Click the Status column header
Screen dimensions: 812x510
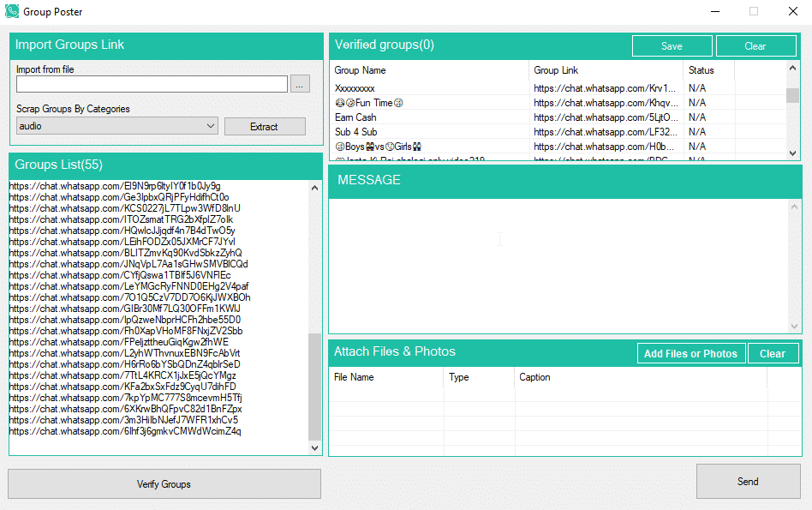pos(709,70)
